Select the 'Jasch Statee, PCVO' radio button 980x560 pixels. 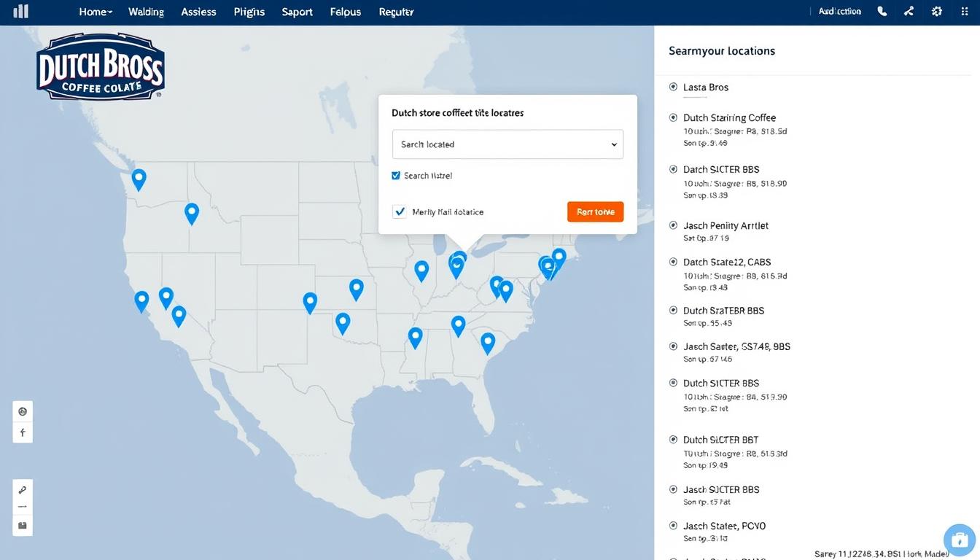(673, 526)
